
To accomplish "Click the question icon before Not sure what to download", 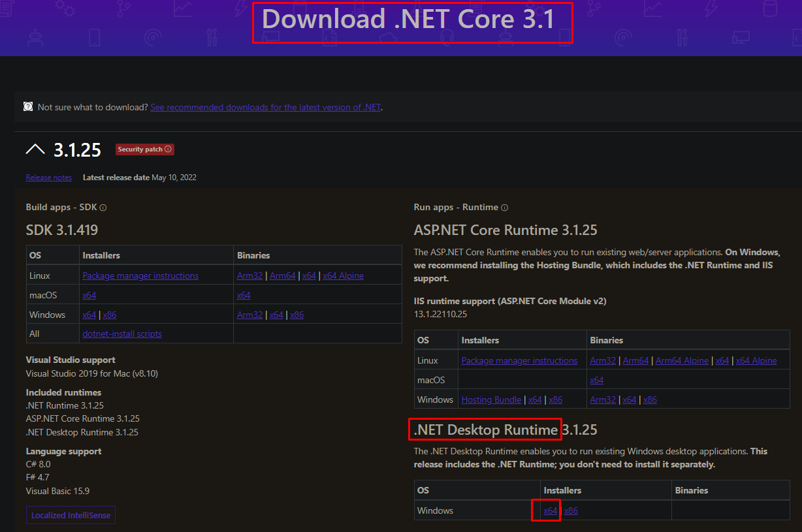I will pyautogui.click(x=28, y=106).
